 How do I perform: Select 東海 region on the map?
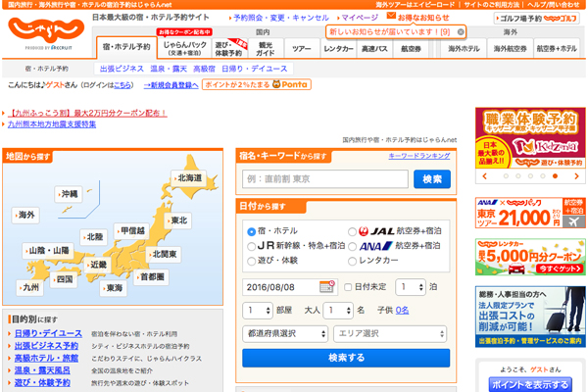point(114,288)
